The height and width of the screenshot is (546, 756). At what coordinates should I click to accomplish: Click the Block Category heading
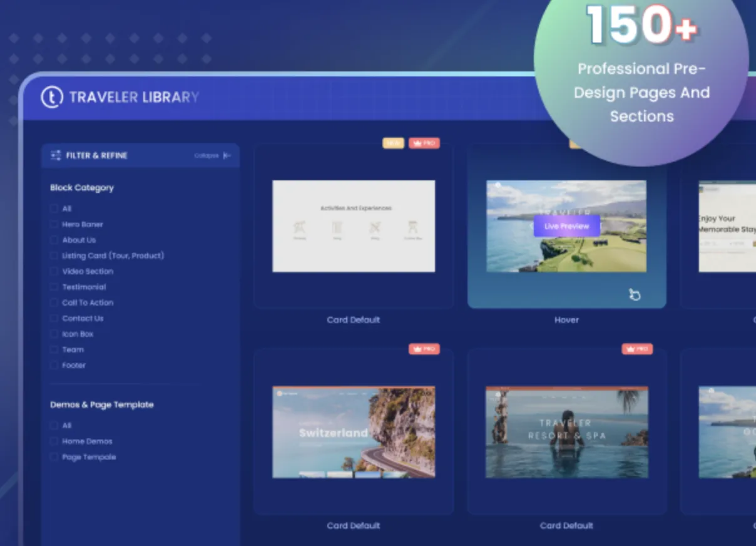click(x=82, y=188)
